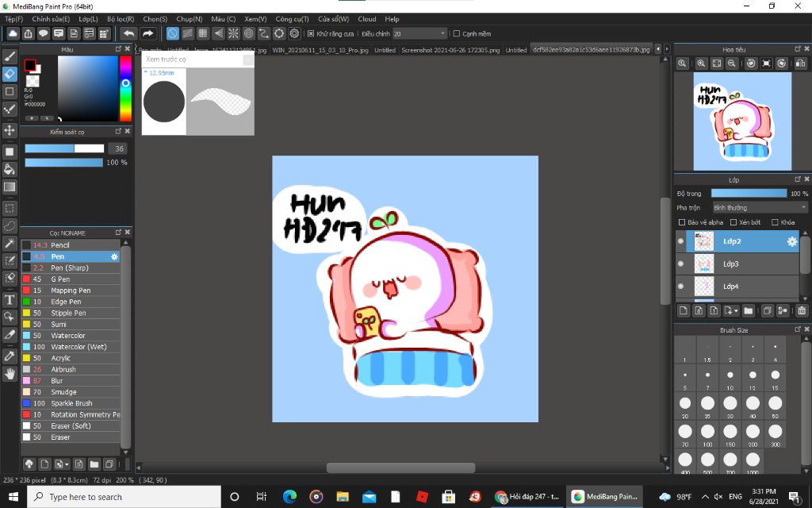Select the Eraser (Soft) brush

(x=71, y=426)
